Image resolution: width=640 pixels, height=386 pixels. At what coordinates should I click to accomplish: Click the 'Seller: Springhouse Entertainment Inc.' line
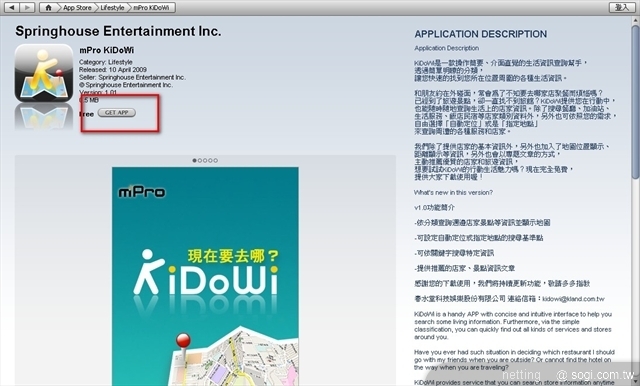coord(132,77)
